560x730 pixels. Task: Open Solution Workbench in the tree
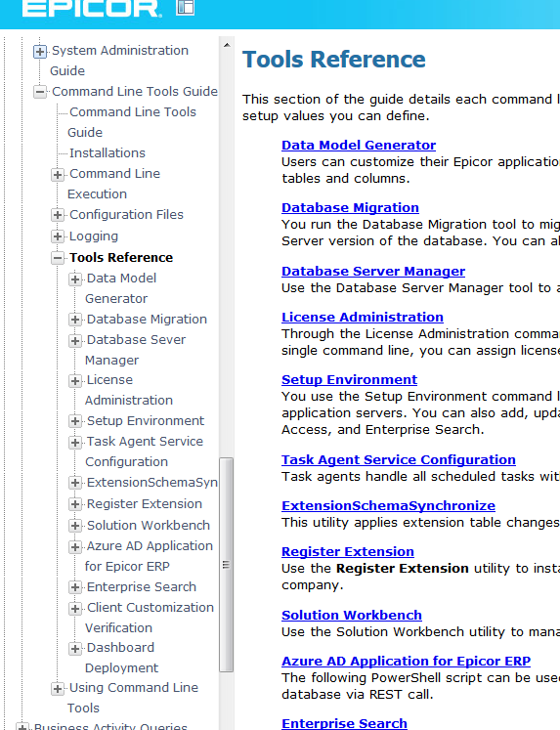pos(148,525)
